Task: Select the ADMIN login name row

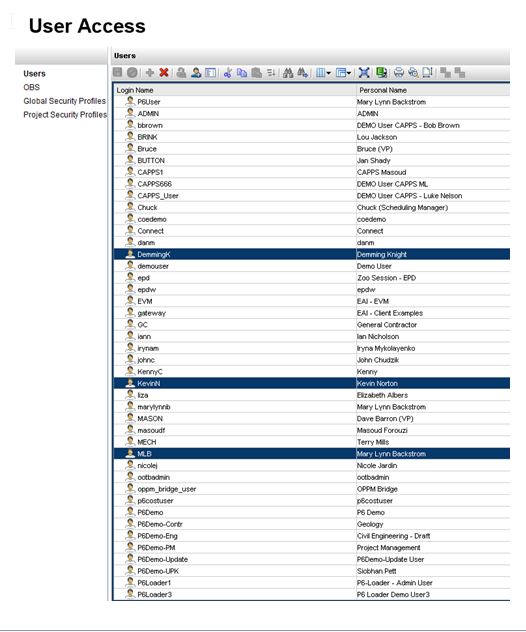Action: tap(311, 114)
